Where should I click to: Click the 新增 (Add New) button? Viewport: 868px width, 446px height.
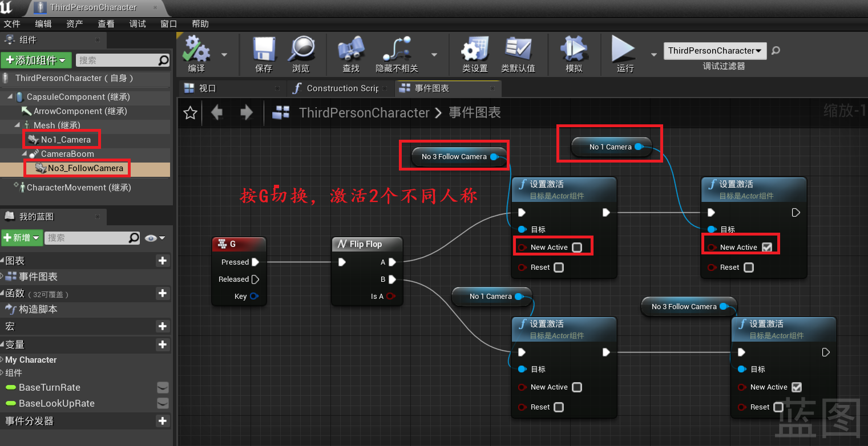coord(22,237)
